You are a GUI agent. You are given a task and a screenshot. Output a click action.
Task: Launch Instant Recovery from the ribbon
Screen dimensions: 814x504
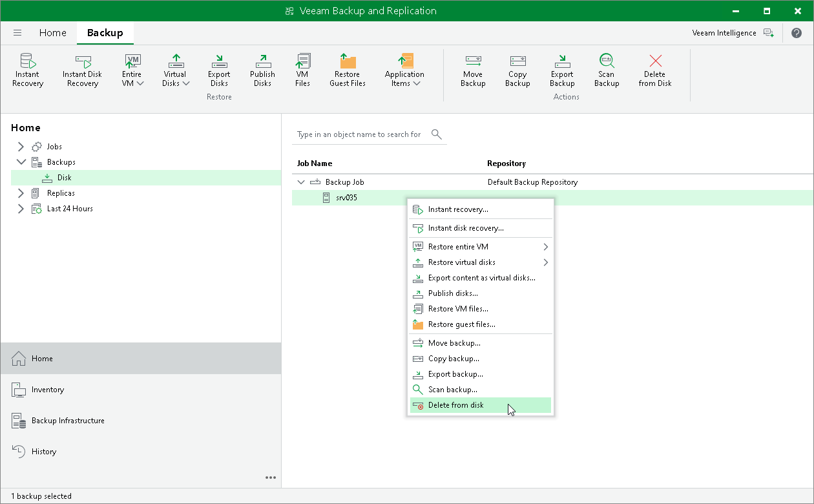point(28,70)
